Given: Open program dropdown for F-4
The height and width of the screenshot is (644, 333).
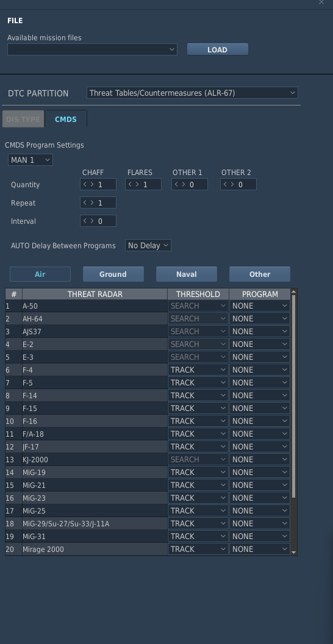Looking at the screenshot, I should click(260, 370).
